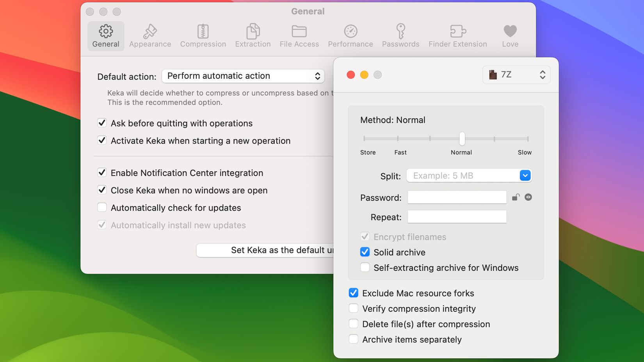The image size is (644, 362).
Task: Switch to the General tab
Action: (105, 35)
